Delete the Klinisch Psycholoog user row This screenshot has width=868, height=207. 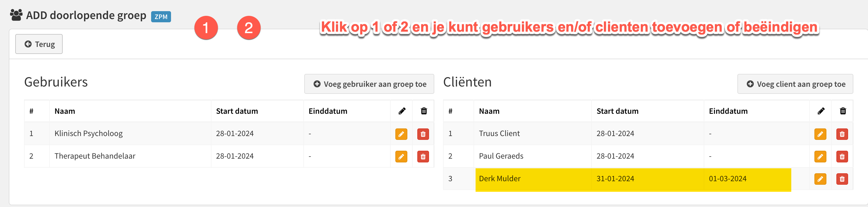coord(423,134)
